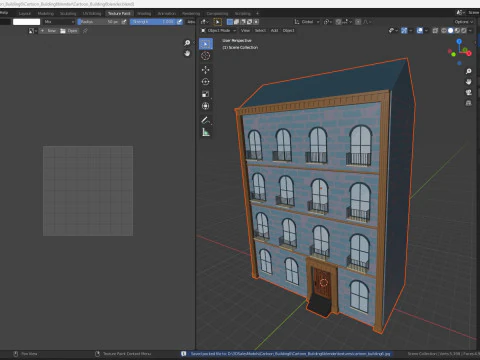Image resolution: width=480 pixels, height=360 pixels.
Task: Toggle strength pressure sensitivity
Action: [180, 22]
